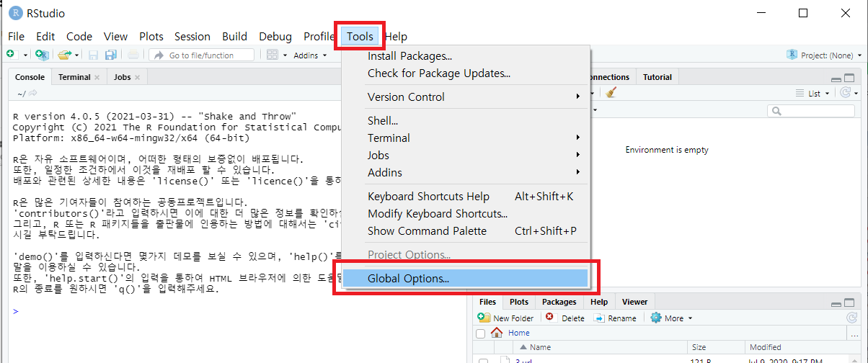
Task: Open the Addins toolbar dropdown
Action: 310,55
